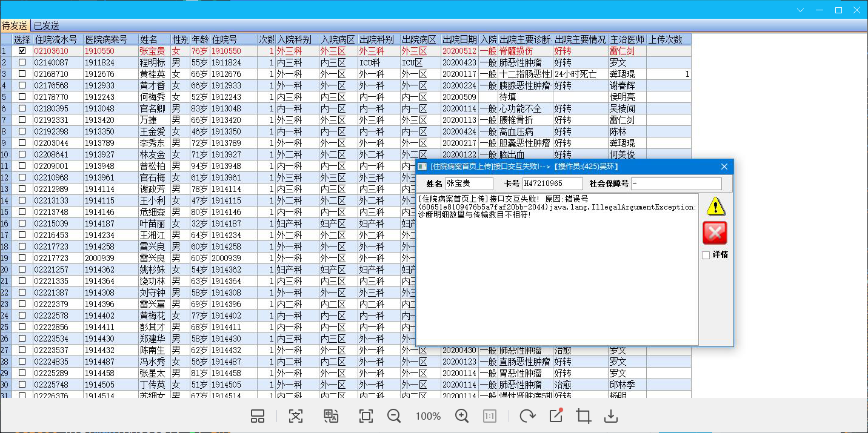Click the translate text icon
Image resolution: width=868 pixels, height=433 pixels.
(330, 416)
